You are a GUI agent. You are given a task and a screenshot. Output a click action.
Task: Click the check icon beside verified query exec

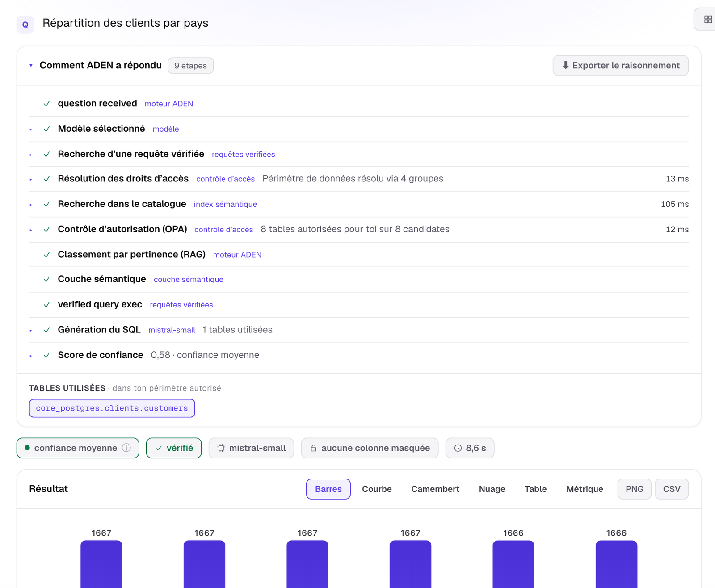click(46, 305)
